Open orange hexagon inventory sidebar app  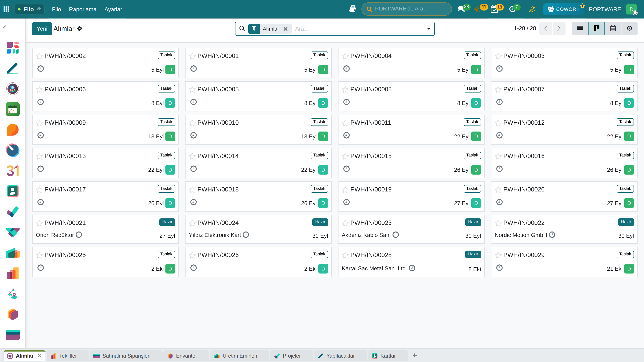click(13, 314)
